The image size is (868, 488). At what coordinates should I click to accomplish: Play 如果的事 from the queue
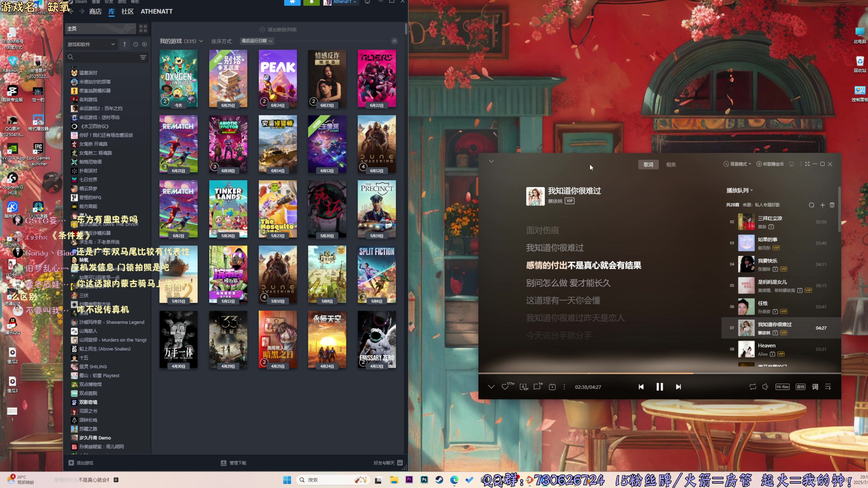pos(781,243)
